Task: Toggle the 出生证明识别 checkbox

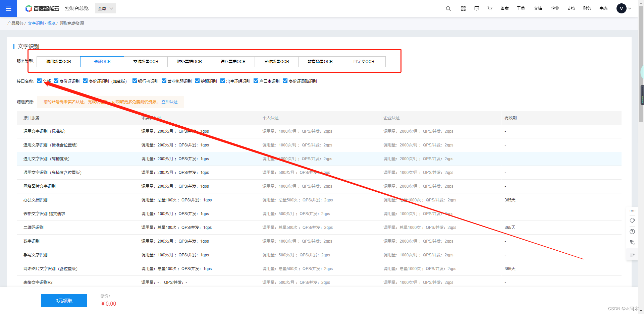Action: coord(223,81)
